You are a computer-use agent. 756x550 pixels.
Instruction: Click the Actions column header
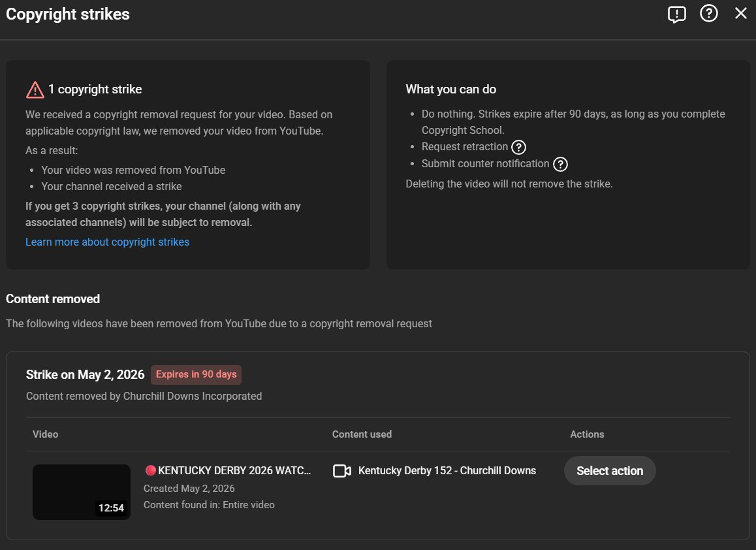[588, 434]
